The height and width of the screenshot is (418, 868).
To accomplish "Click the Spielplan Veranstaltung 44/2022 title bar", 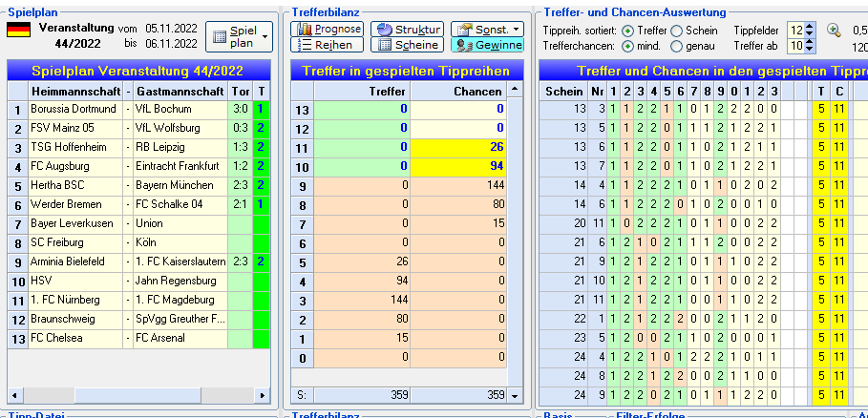I will (x=138, y=71).
